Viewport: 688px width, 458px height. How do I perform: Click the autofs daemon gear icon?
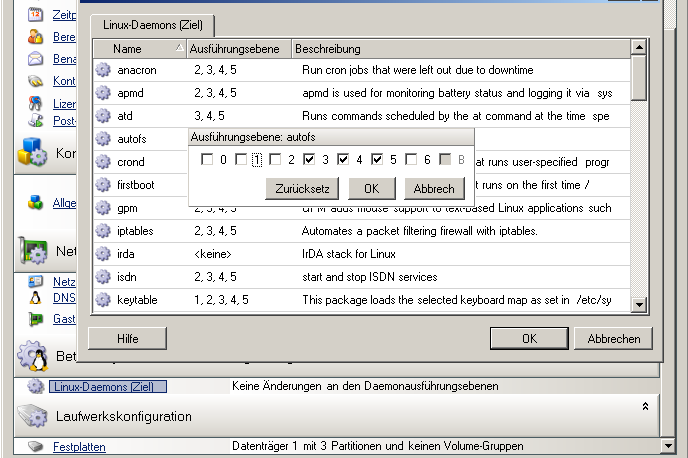[103, 139]
